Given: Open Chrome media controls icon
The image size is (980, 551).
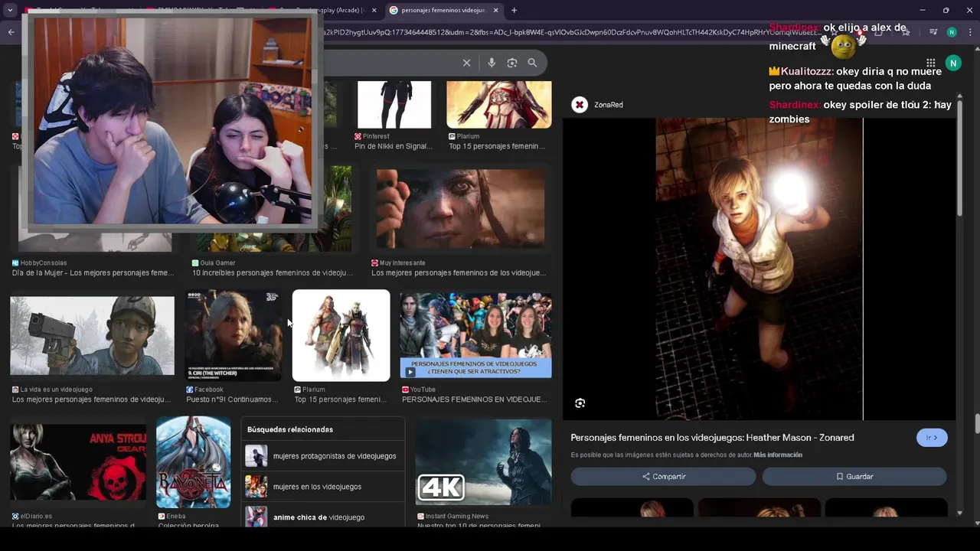Looking at the screenshot, I should tap(933, 32).
